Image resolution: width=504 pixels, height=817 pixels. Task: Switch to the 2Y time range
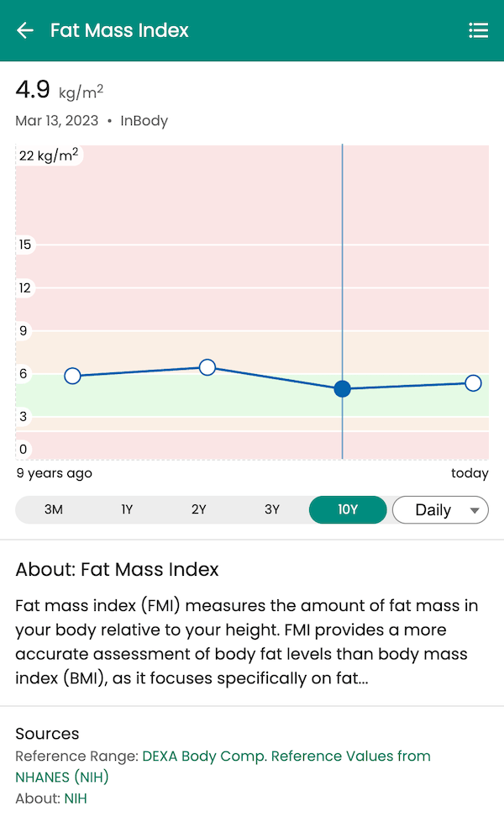pyautogui.click(x=200, y=509)
